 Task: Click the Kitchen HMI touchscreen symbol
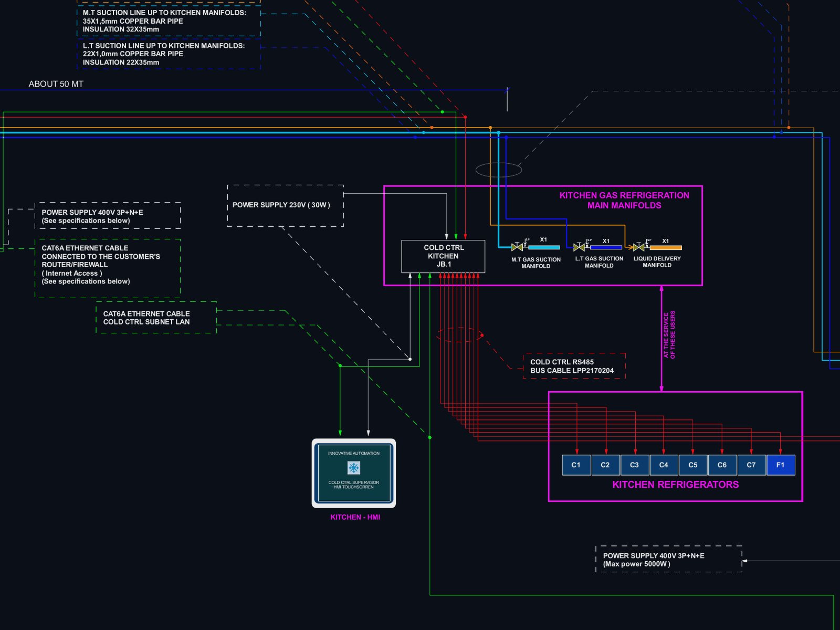point(354,474)
